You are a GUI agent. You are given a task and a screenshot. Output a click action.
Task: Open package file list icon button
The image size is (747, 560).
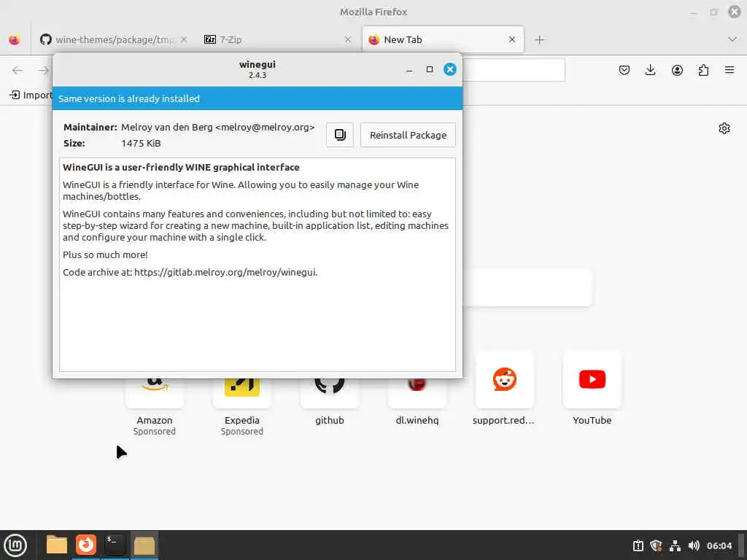(x=340, y=135)
